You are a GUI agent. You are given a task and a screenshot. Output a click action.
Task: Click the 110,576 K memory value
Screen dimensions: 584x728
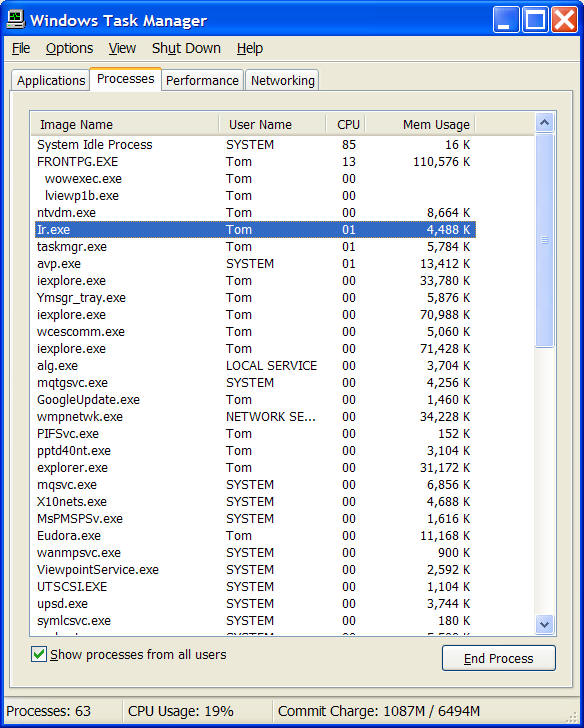pyautogui.click(x=441, y=162)
